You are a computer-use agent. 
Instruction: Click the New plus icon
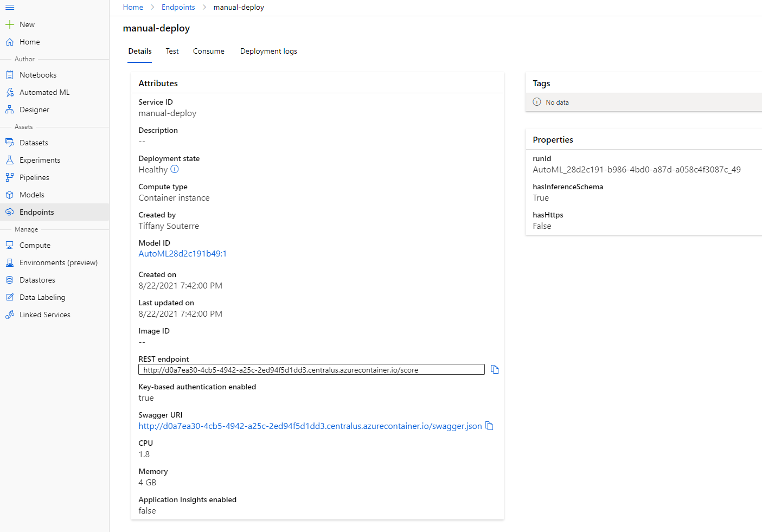[x=10, y=24]
